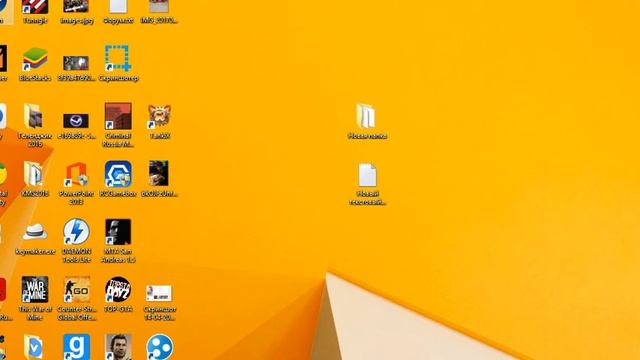Launch Garry's Mod blue g shortcut
640x360 pixels.
(x=76, y=347)
